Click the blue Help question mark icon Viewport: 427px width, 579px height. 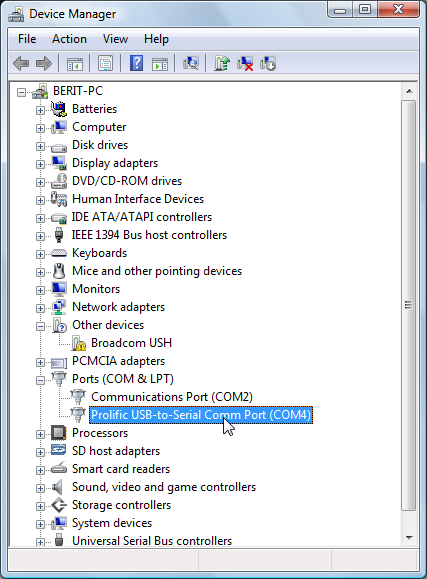(136, 63)
